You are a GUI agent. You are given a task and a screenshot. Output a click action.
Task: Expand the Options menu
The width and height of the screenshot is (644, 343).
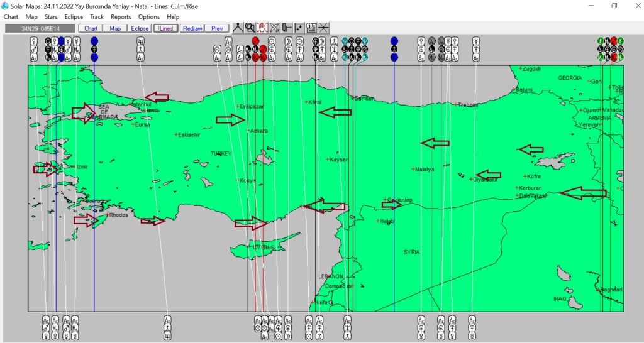tap(149, 17)
